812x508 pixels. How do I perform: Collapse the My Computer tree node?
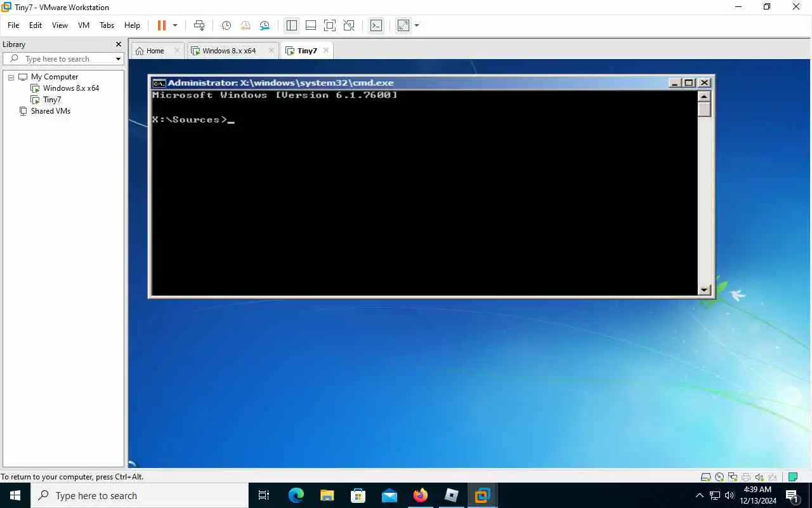[11, 77]
